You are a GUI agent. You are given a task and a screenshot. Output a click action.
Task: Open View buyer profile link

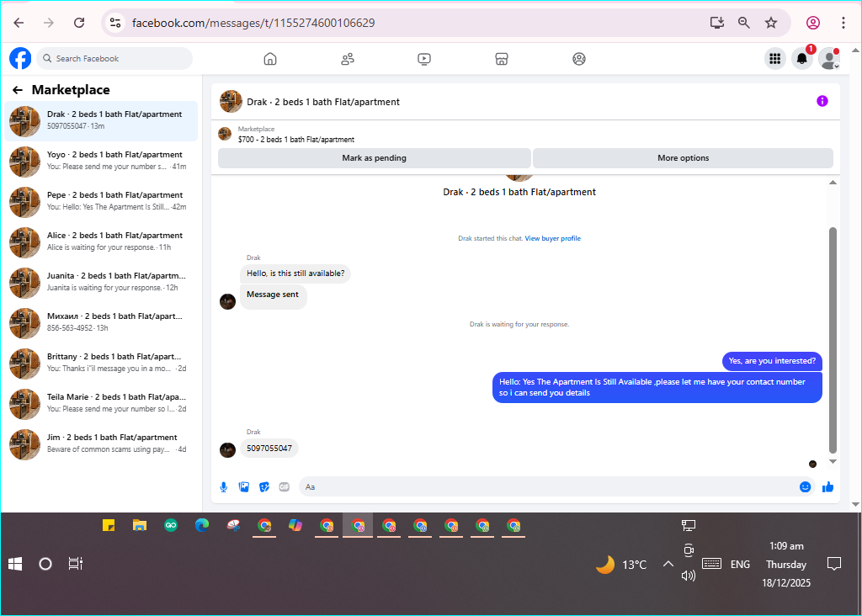coord(552,238)
